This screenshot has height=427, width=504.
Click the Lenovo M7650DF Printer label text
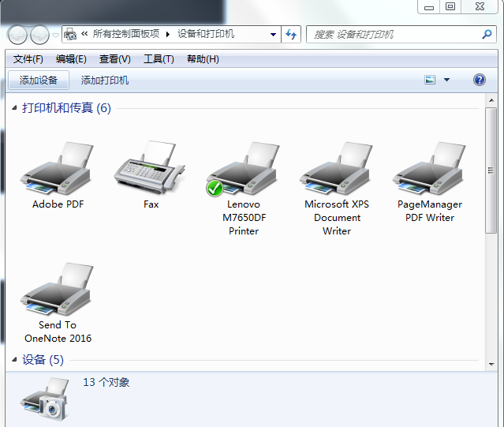[244, 218]
